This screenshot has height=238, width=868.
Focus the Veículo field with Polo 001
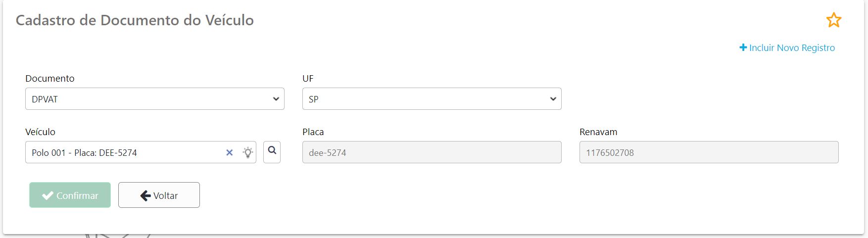pyautogui.click(x=124, y=152)
